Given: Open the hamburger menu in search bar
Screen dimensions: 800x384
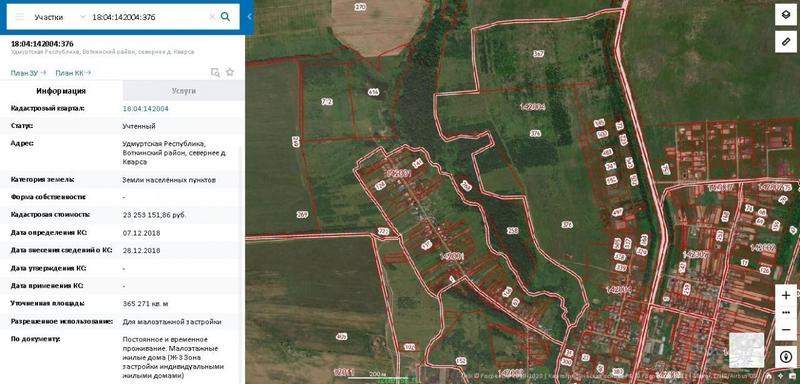Looking at the screenshot, I should tap(20, 17).
